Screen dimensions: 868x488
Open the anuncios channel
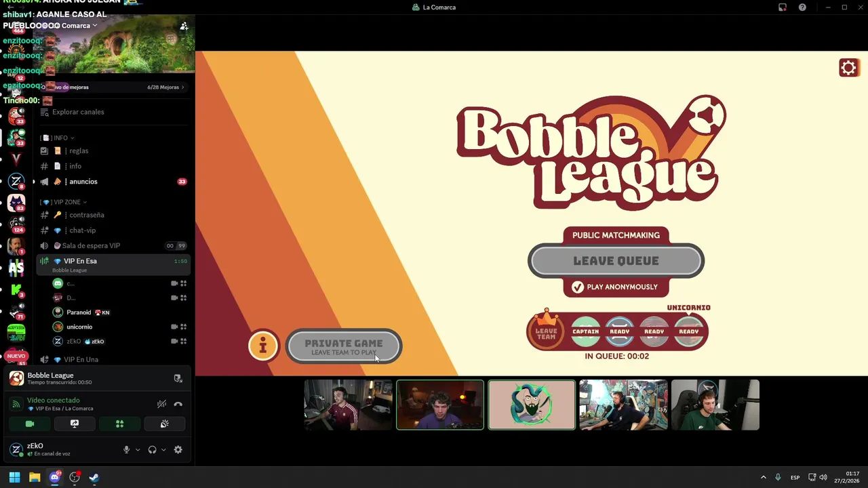pos(113,182)
